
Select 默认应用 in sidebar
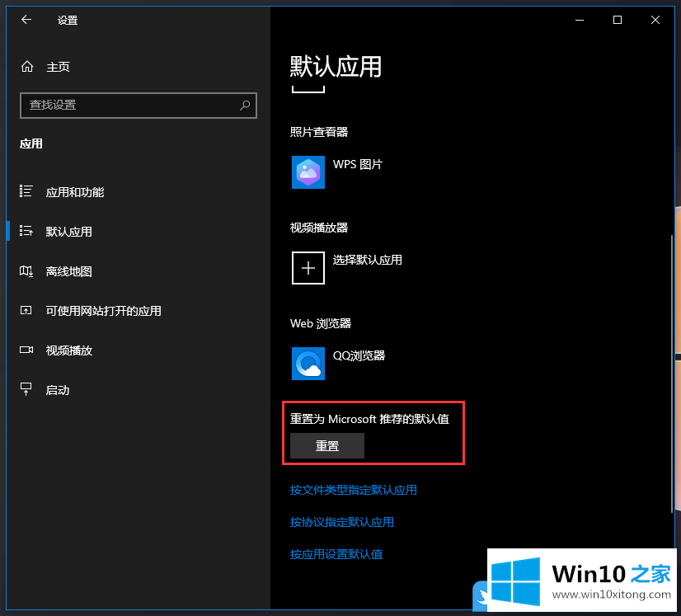click(x=69, y=232)
